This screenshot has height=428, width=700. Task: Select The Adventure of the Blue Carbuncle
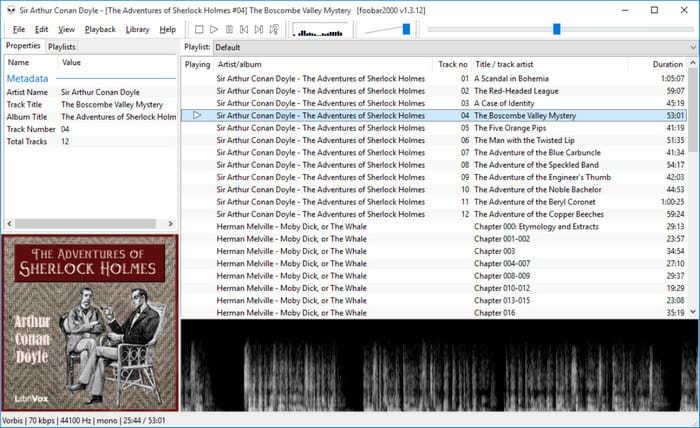(433, 153)
